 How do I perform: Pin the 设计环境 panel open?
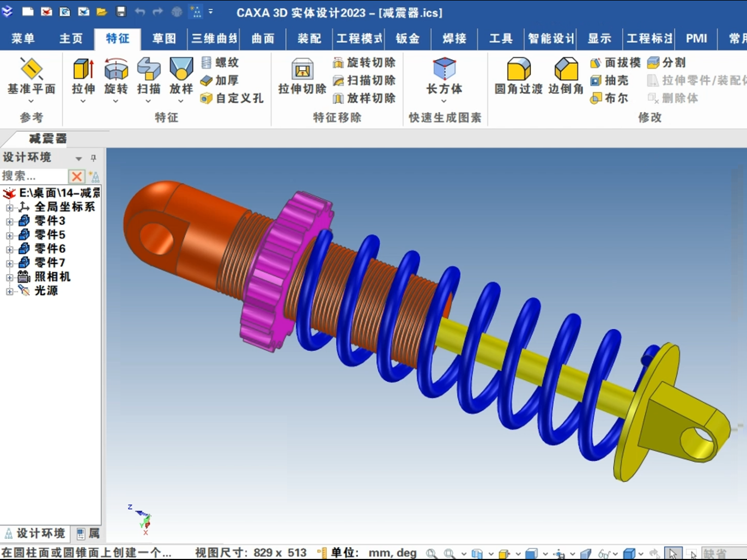[93, 157]
